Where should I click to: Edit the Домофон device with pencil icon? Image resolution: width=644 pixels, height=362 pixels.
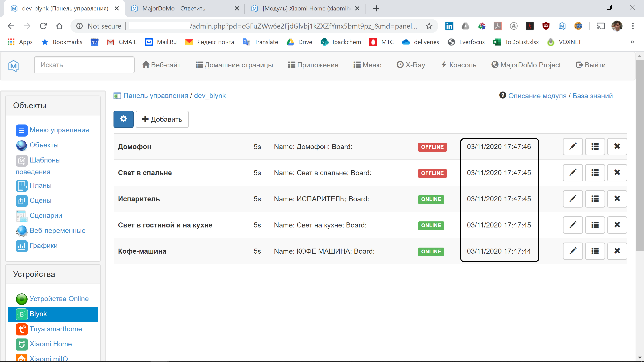click(x=573, y=146)
